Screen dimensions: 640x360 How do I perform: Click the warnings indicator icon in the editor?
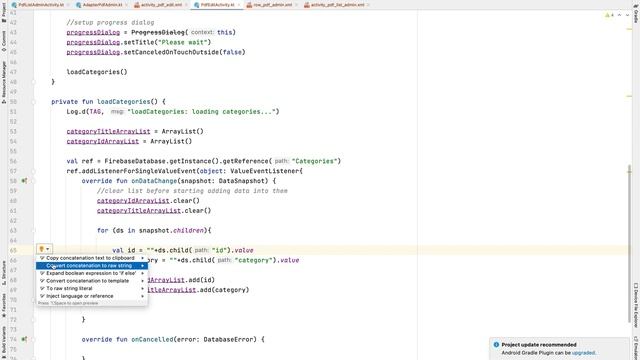click(x=609, y=15)
